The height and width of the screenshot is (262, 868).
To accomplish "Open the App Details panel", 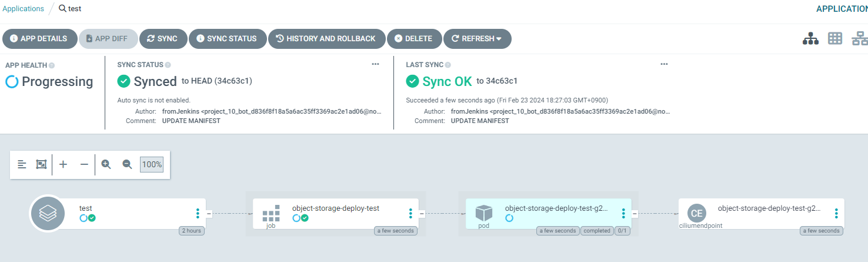I will (x=40, y=39).
